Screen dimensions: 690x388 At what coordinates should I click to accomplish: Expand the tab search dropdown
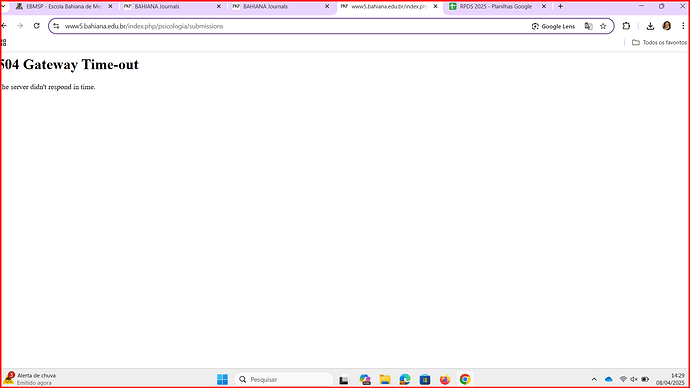tap(4, 7)
